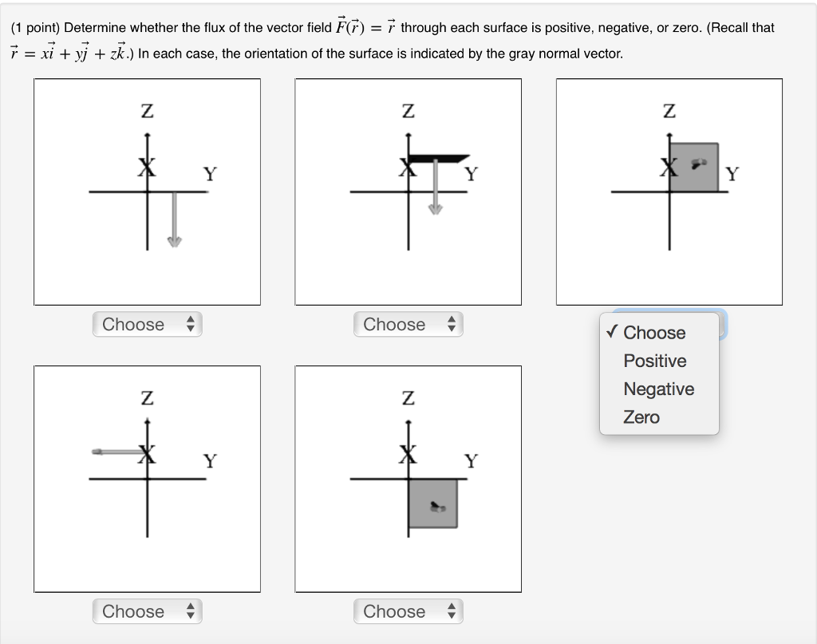Select Negative from the open dropdown menu
The width and height of the screenshot is (817, 644).
pyautogui.click(x=659, y=389)
